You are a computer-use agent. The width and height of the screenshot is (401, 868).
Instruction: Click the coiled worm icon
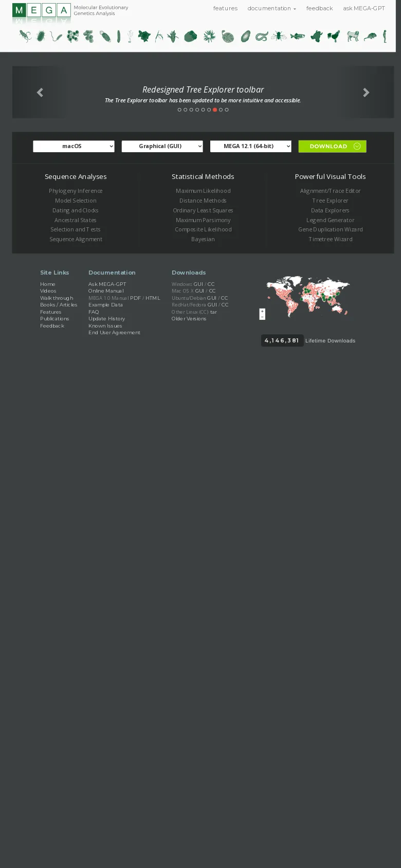[262, 36]
